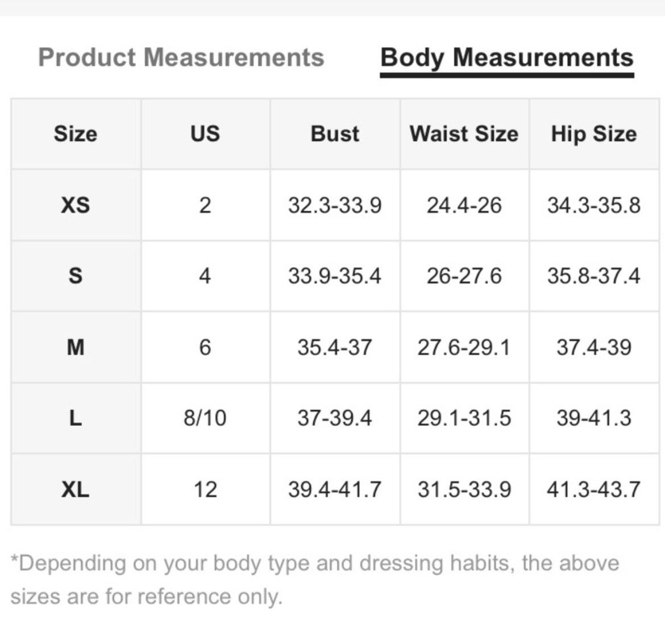Select the M size row label

tap(76, 347)
